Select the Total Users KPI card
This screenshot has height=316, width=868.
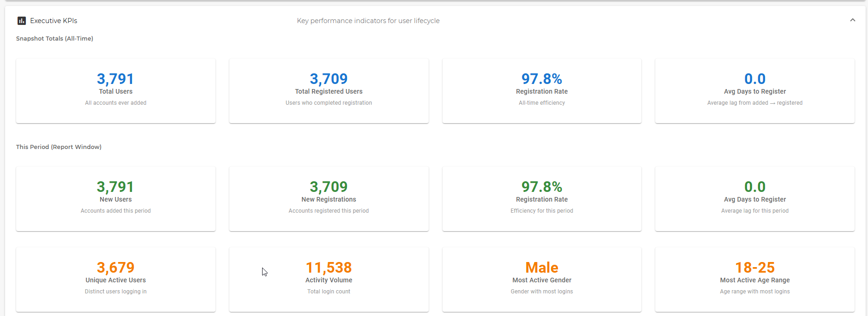pyautogui.click(x=115, y=91)
